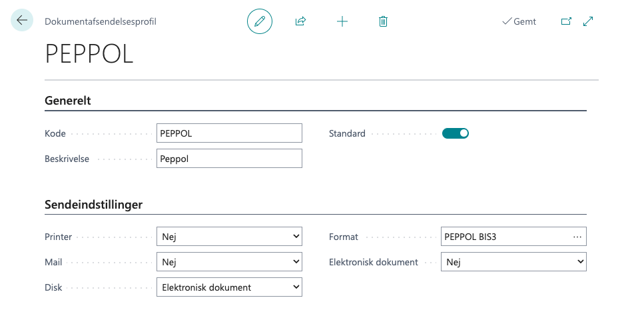Screen dimensions: 644x330
Task: Click the Format label
Action: (344, 237)
